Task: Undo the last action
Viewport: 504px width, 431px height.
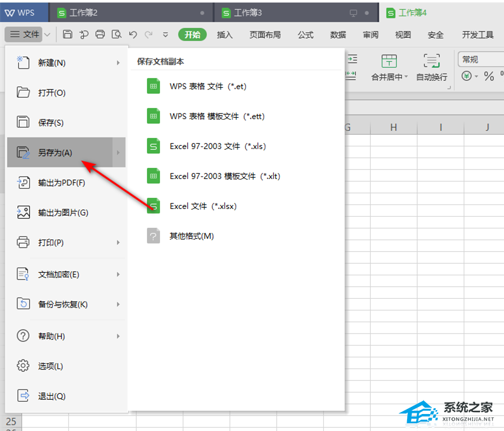Action: (x=133, y=34)
